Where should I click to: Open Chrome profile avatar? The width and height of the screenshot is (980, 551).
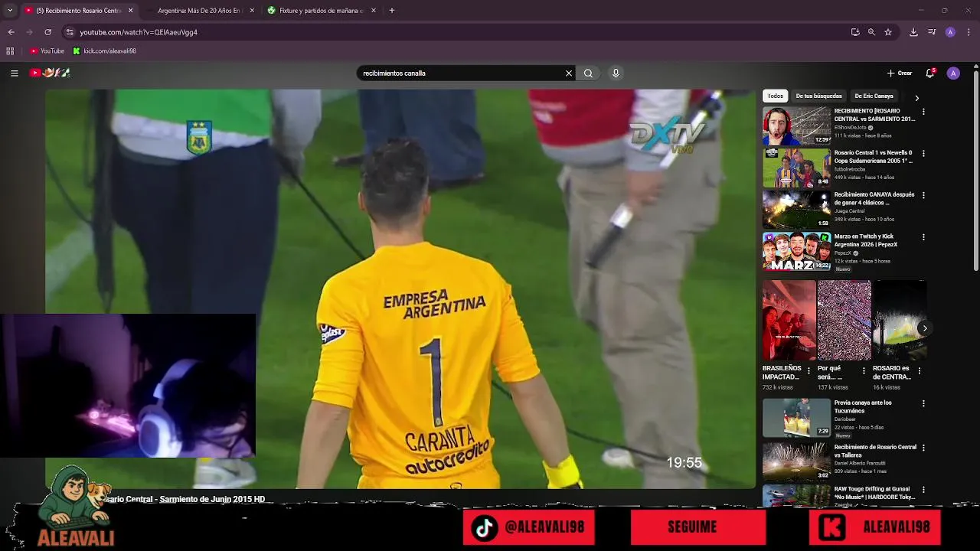tap(950, 32)
